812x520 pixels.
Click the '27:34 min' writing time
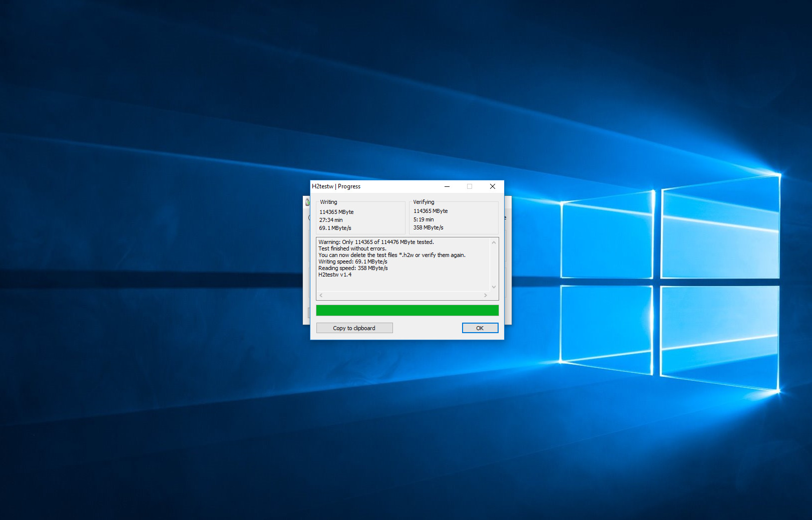pyautogui.click(x=331, y=220)
